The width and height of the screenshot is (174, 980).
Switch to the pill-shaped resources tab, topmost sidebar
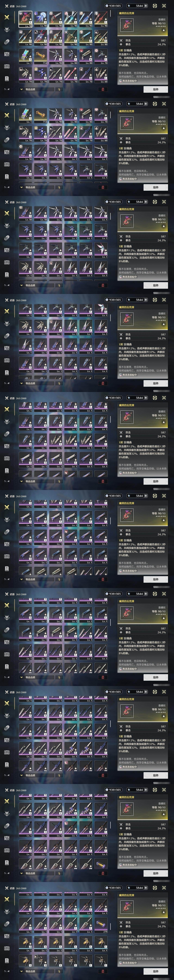click(7, 42)
